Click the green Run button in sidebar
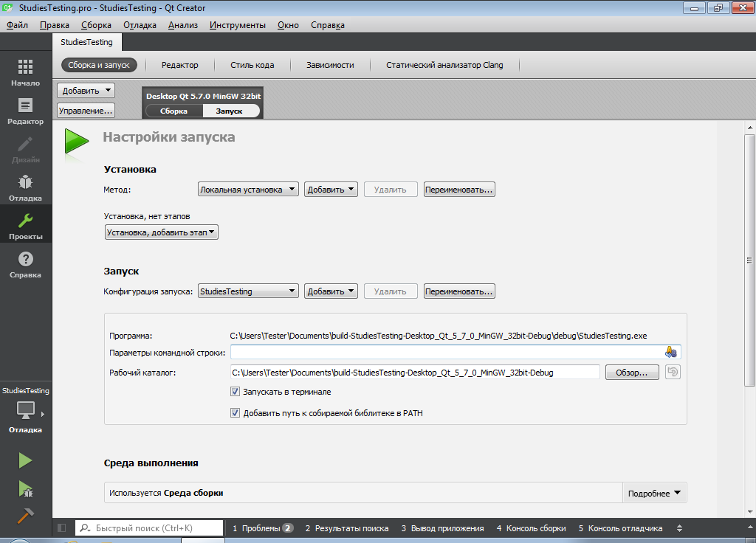756x543 pixels. (26, 460)
